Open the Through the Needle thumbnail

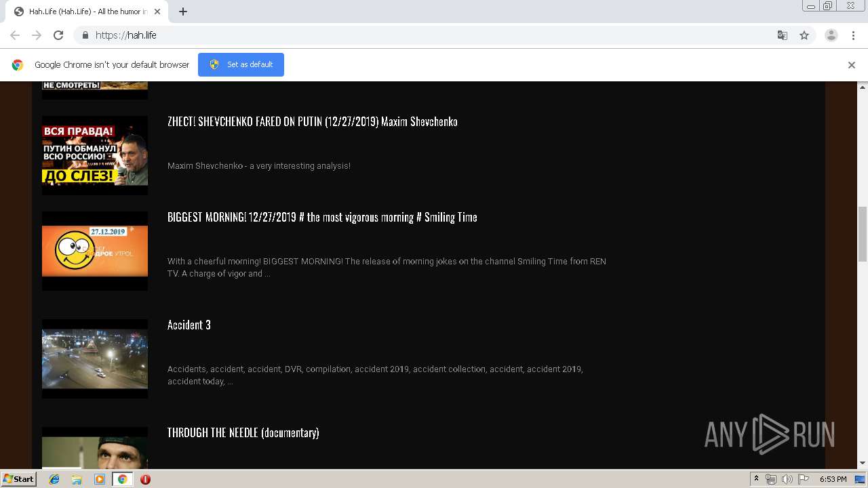coord(95,448)
